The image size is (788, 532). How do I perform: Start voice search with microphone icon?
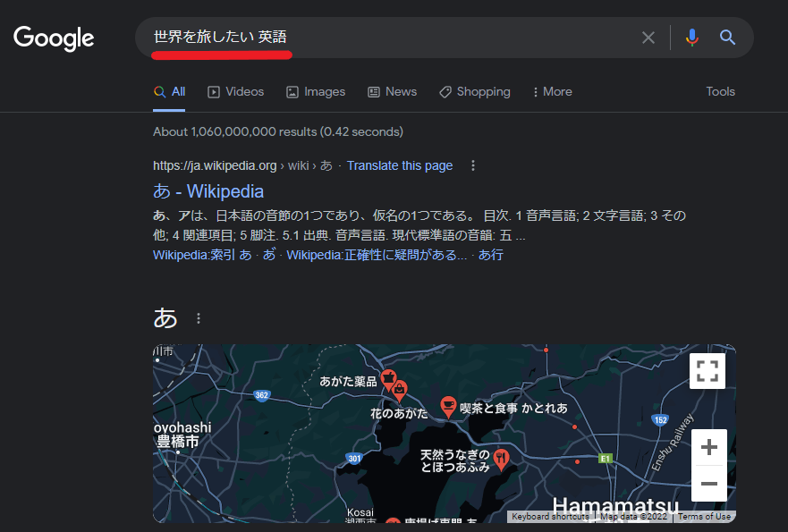tap(691, 38)
